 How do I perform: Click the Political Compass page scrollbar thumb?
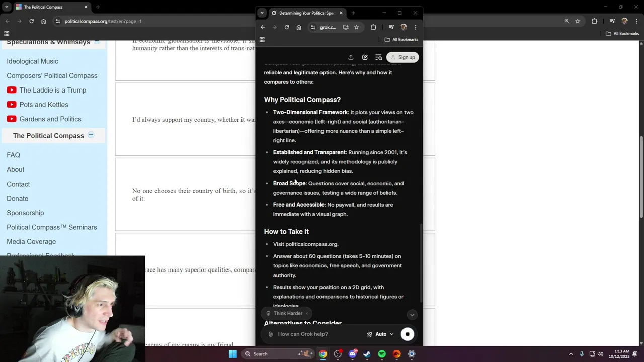641,177
